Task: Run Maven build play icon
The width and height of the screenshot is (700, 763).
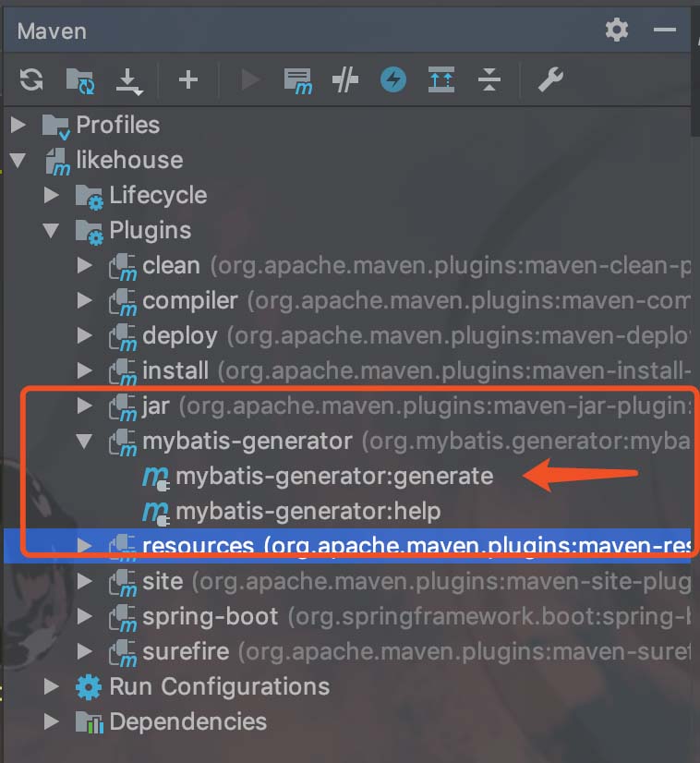Action: [250, 79]
